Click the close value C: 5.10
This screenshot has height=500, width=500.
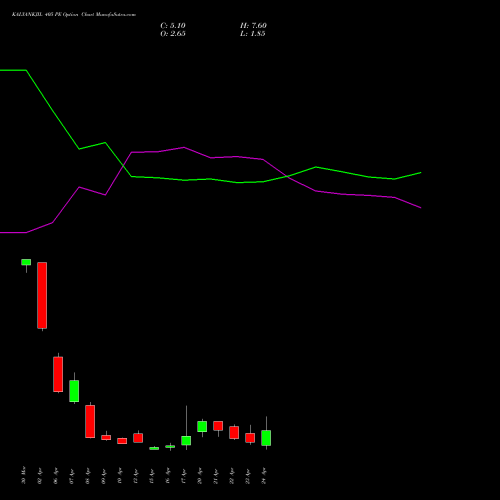click(x=173, y=26)
